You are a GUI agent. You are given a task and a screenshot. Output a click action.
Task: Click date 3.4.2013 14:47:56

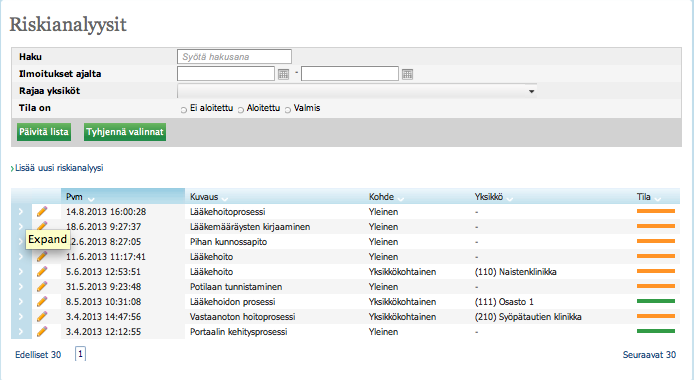pos(103,317)
